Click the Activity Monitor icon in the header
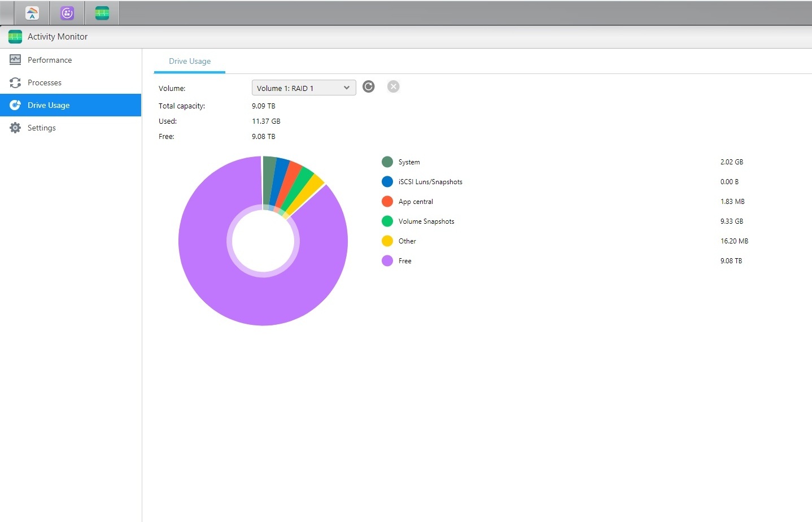Screen dimensions: 812x522 pyautogui.click(x=15, y=36)
